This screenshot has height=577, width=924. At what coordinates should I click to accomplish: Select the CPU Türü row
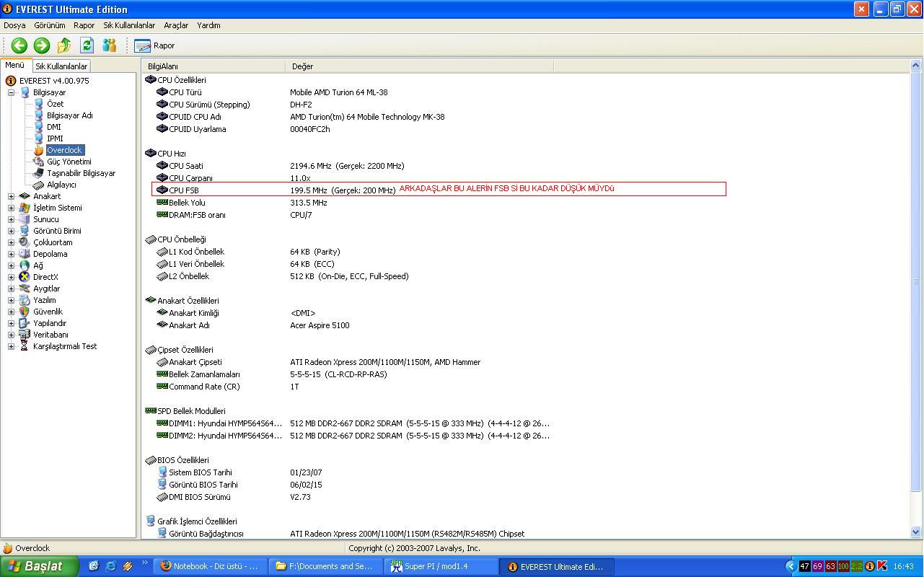pyautogui.click(x=353, y=92)
